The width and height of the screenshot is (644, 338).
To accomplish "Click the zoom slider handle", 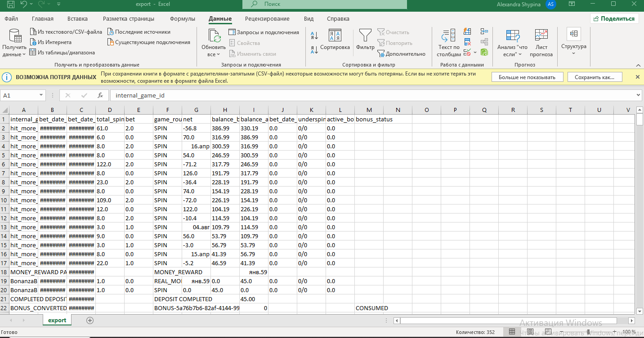I will point(589,332).
